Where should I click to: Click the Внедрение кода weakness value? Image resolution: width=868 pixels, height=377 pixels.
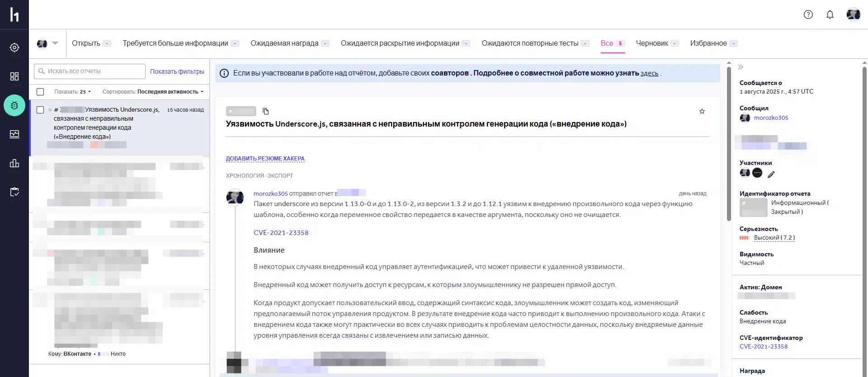763,321
